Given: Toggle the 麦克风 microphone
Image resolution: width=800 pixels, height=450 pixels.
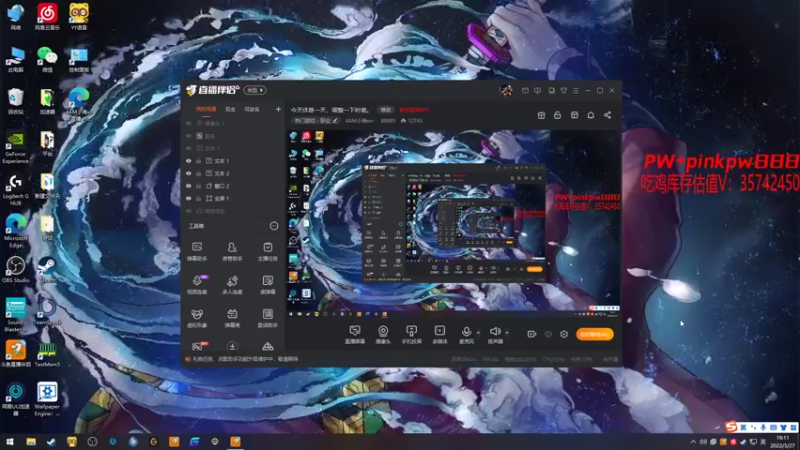Looking at the screenshot, I should click(466, 335).
